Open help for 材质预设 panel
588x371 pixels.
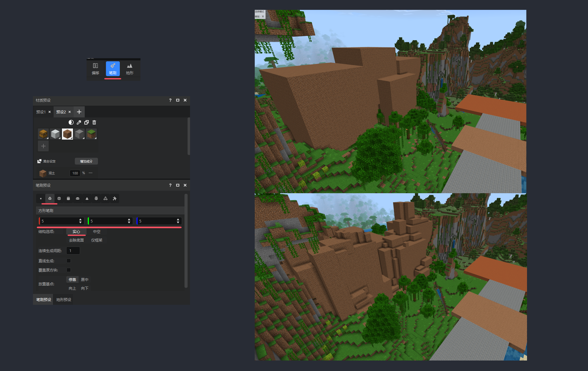170,100
